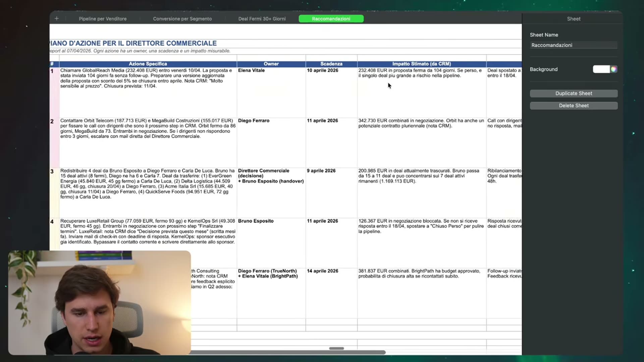Click the title PIANO D'AZIONE PER IL DIRETTORE COMMERCIALE
Viewport: 644px width, 362px height.
pos(133,43)
